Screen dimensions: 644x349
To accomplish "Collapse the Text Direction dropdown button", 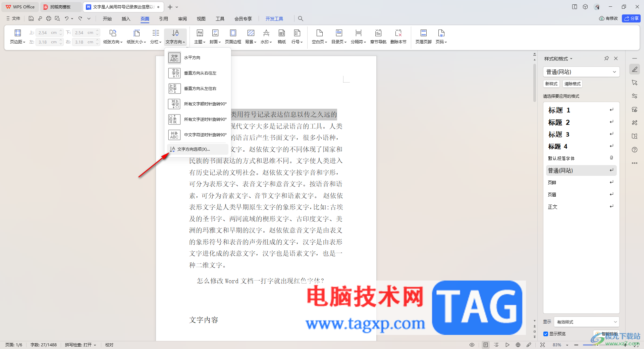I will point(175,37).
